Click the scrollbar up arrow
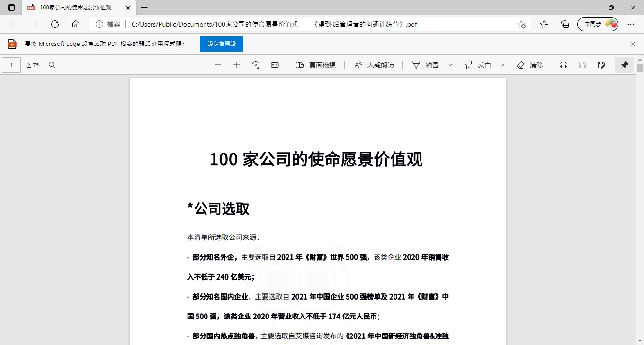The image size is (644, 345). 640,59
